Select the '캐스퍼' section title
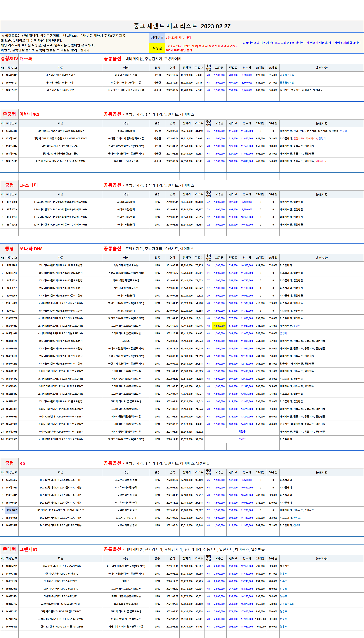The width and height of the screenshot is (364, 638). (26, 59)
